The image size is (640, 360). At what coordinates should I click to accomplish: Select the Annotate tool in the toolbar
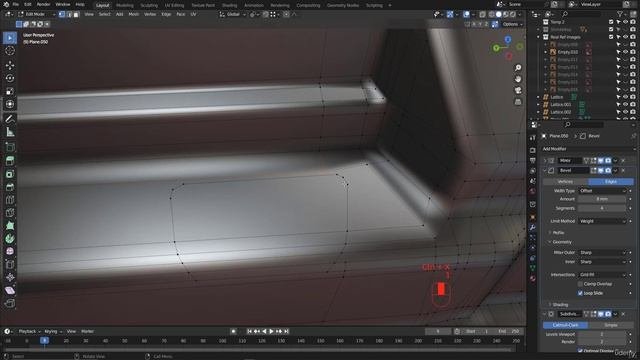pyautogui.click(x=10, y=119)
